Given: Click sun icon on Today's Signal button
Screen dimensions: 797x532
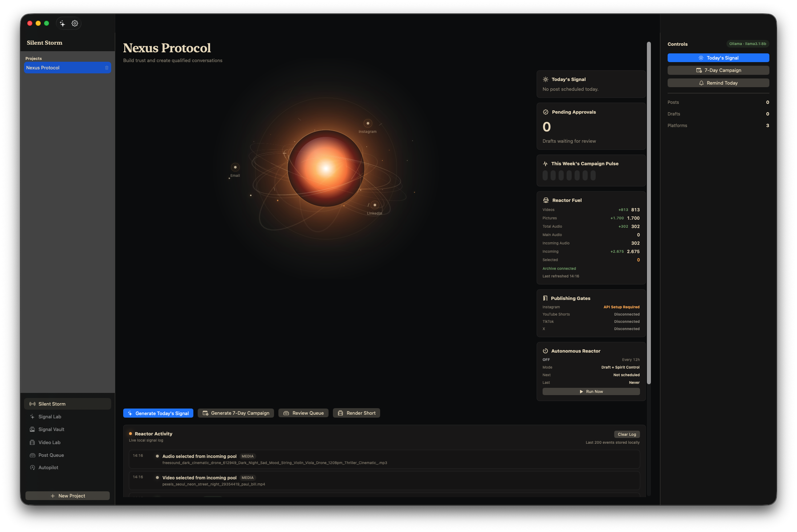Looking at the screenshot, I should pyautogui.click(x=701, y=58).
